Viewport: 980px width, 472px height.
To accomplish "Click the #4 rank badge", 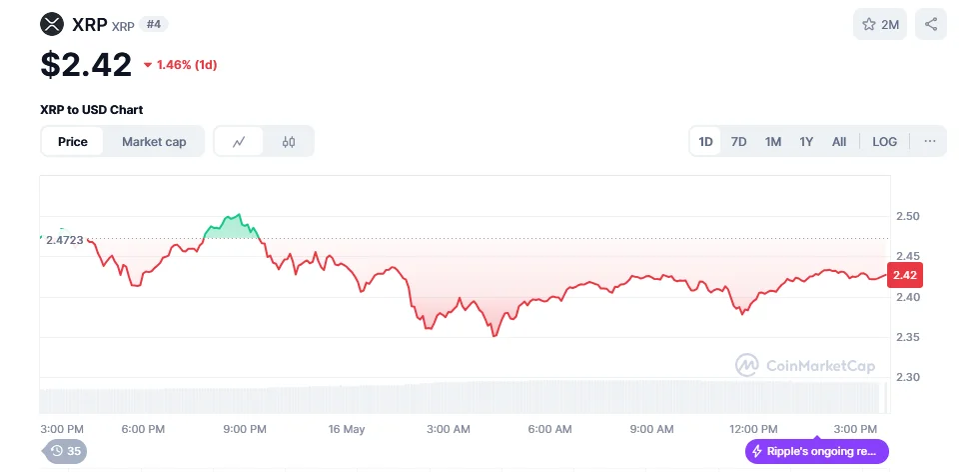I will (155, 24).
